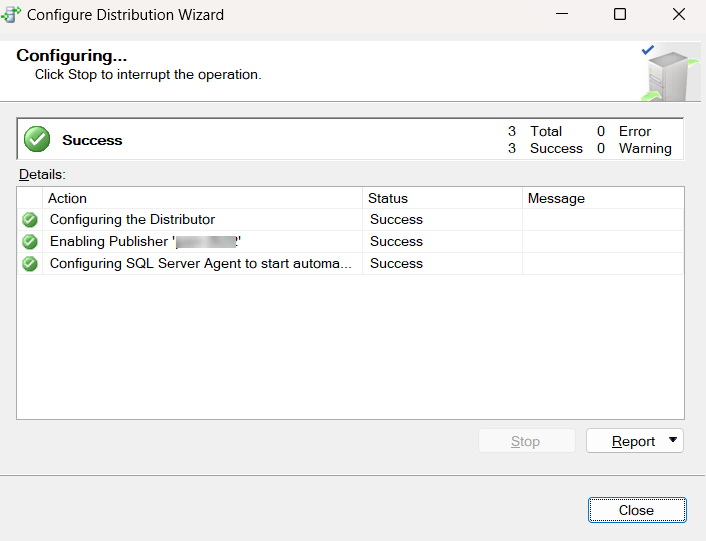Click green check beside Configuring the Distributor
The width and height of the screenshot is (706, 541).
click(x=30, y=220)
